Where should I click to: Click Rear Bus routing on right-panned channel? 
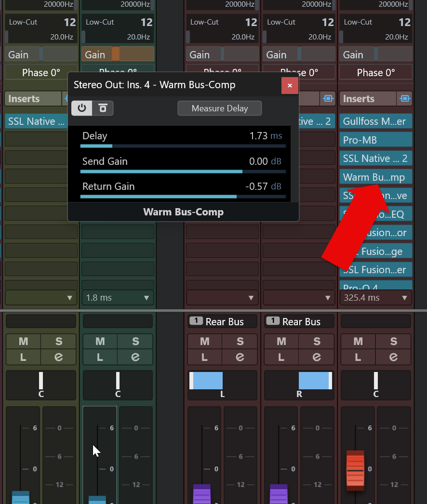coord(299,321)
